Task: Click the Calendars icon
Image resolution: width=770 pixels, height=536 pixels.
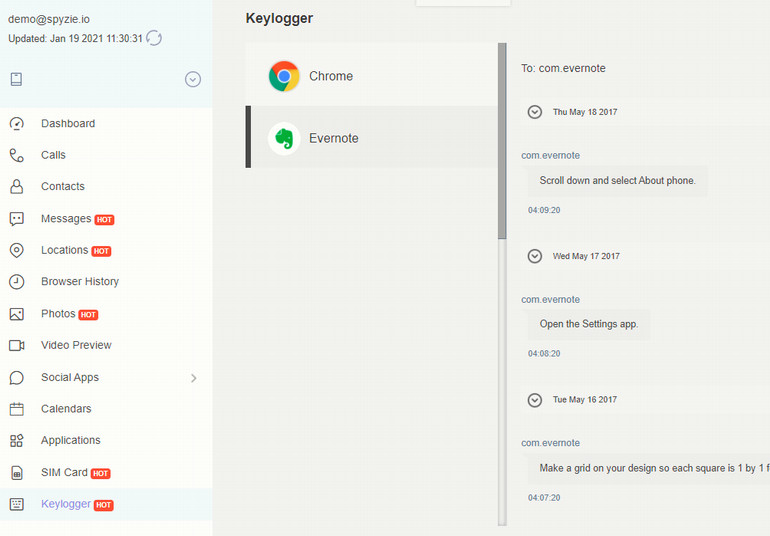Action: tap(17, 409)
